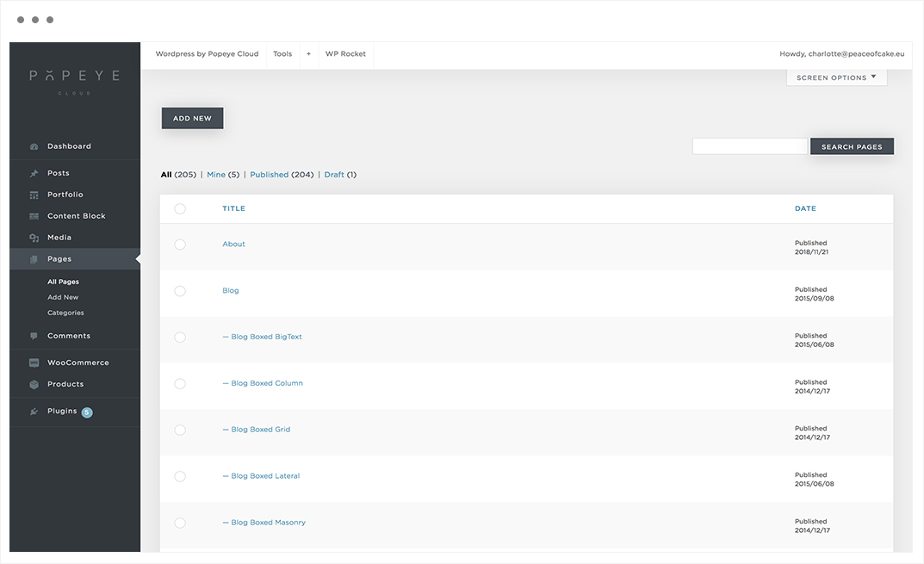Open the About page link
Screen dimensions: 924x564
point(233,244)
